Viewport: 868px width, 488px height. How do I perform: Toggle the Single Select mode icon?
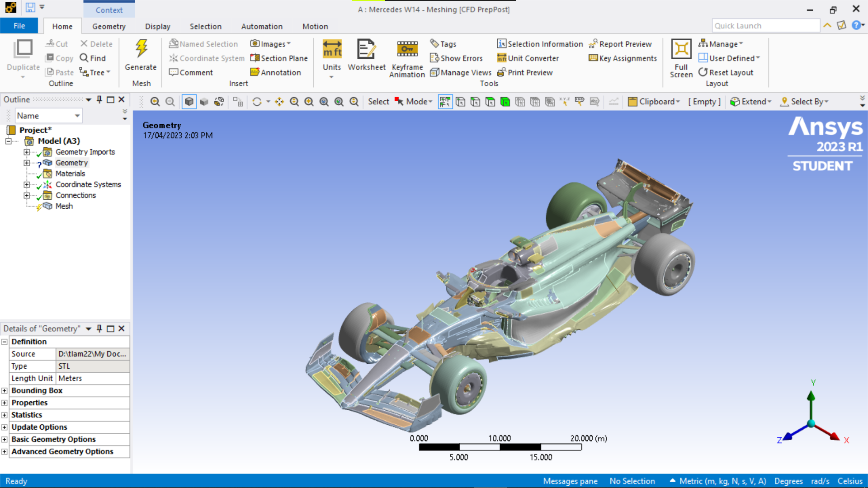click(x=445, y=102)
